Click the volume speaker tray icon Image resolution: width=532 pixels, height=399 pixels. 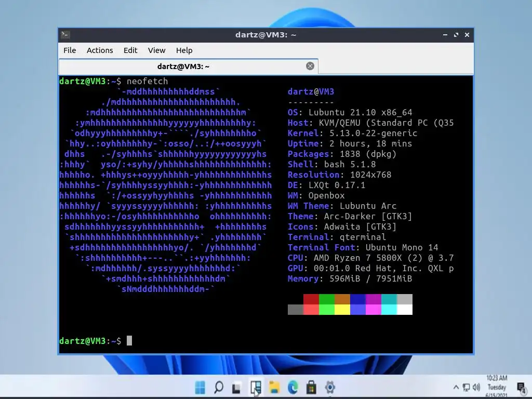pyautogui.click(x=476, y=387)
